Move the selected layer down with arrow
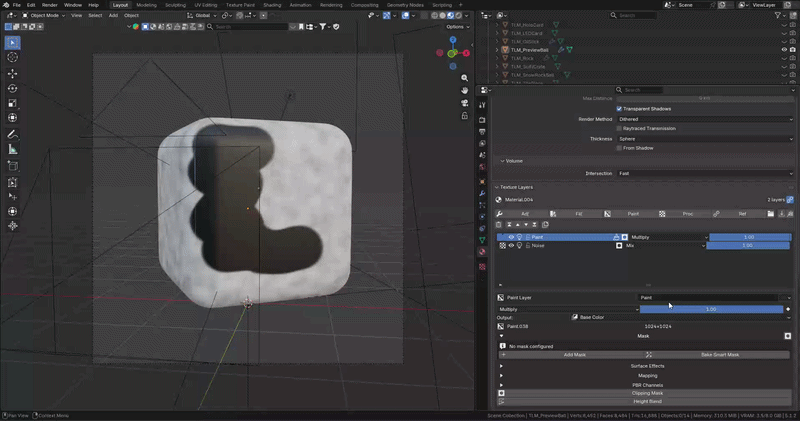 click(x=526, y=225)
